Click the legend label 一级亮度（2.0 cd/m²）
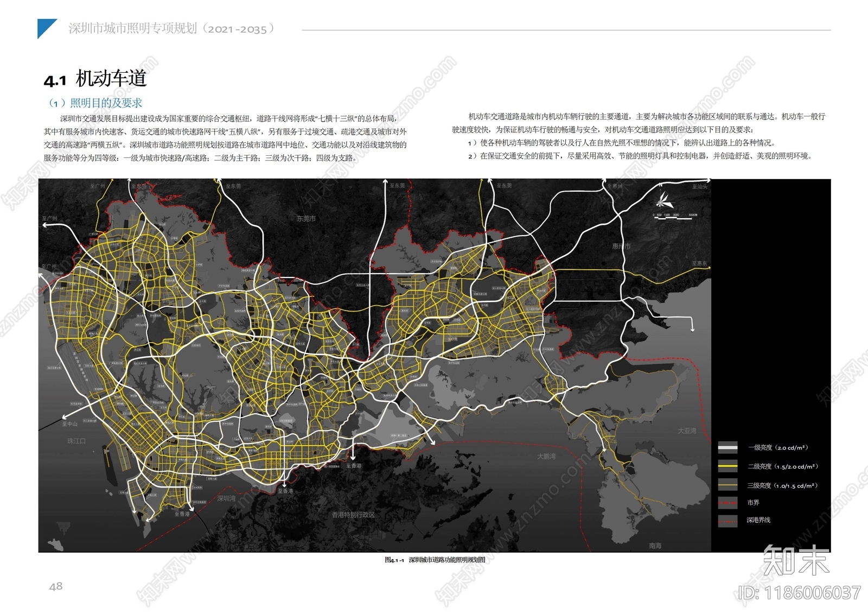 click(778, 448)
